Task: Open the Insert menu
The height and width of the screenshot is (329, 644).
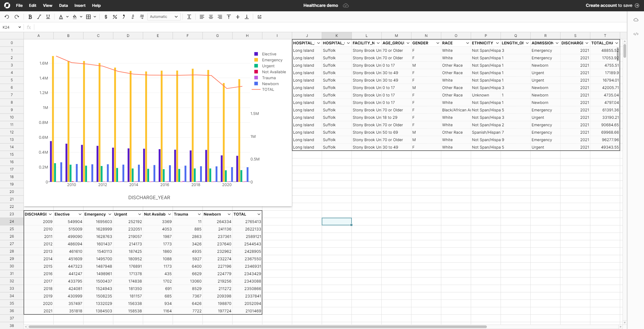Action: point(79,5)
